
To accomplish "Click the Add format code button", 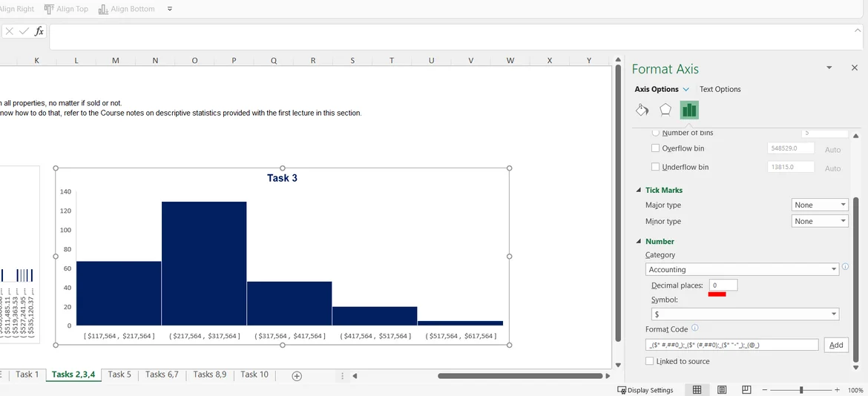I will pos(836,345).
